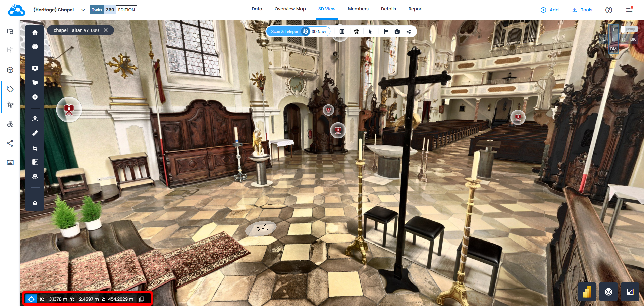The width and height of the screenshot is (644, 306).
Task: Select the ruler measurement tool
Action: (x=35, y=133)
